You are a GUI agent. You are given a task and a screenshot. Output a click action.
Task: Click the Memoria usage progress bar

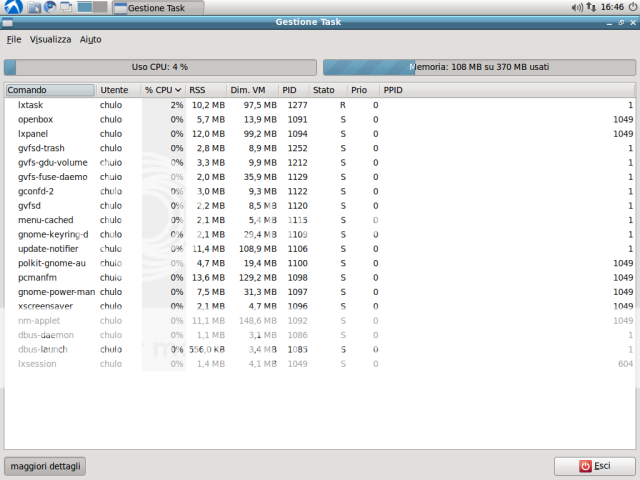[x=479, y=67]
